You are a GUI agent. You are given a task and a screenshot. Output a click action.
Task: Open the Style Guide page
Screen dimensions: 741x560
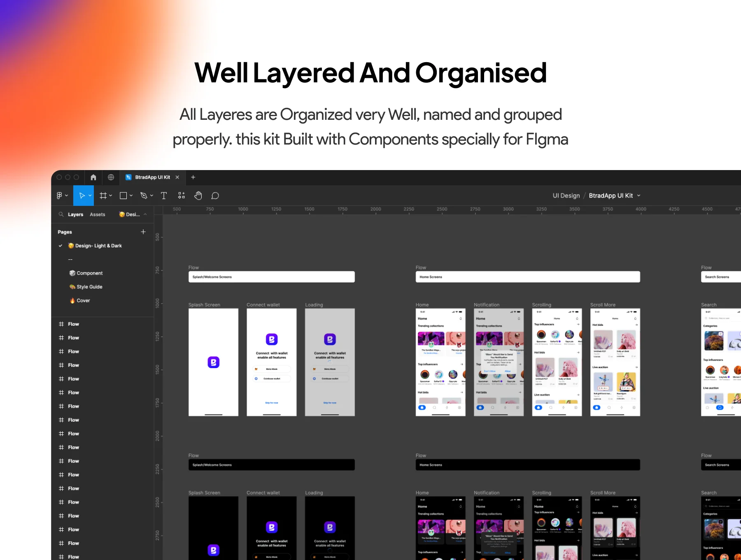(x=86, y=287)
